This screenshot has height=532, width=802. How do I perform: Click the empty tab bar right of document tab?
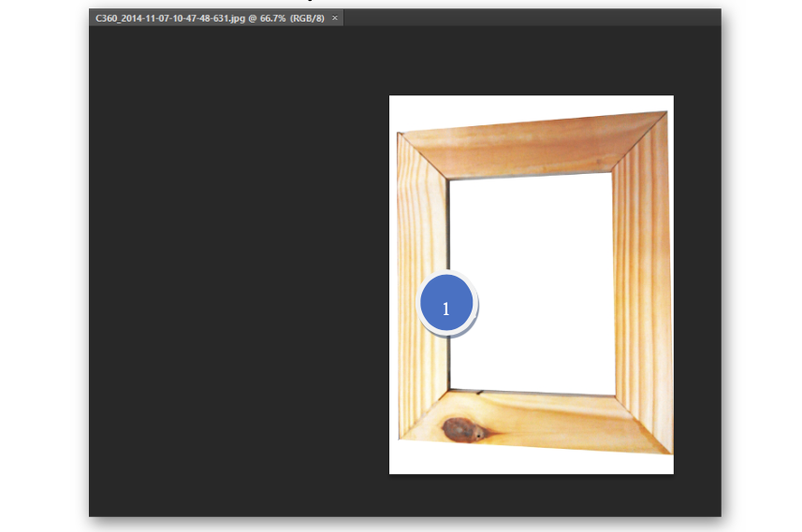click(x=533, y=18)
